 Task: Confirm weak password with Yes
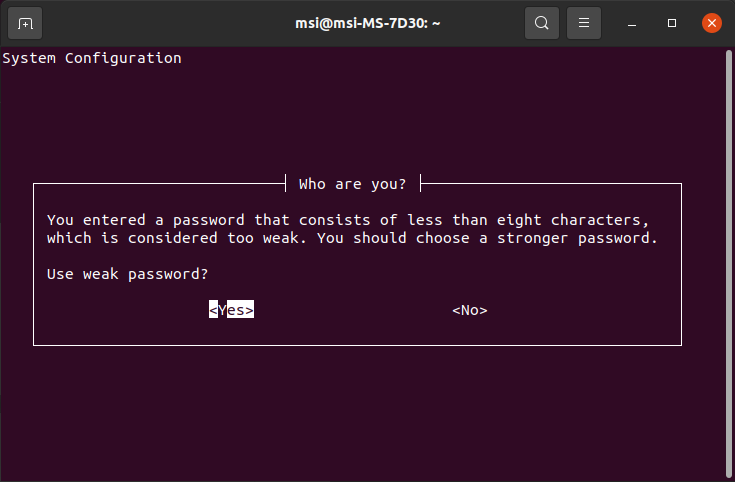[232, 309]
